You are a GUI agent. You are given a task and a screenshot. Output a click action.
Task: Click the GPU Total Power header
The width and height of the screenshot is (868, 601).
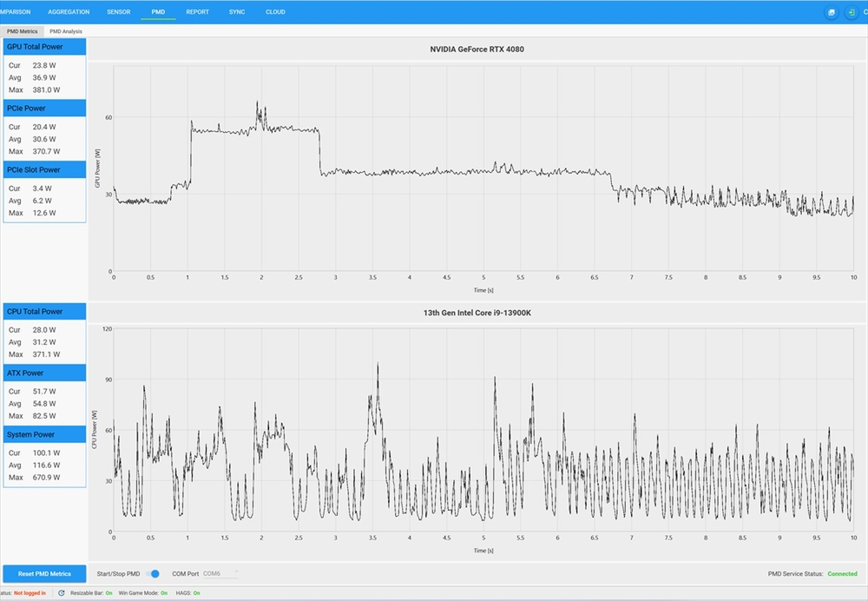(44, 47)
